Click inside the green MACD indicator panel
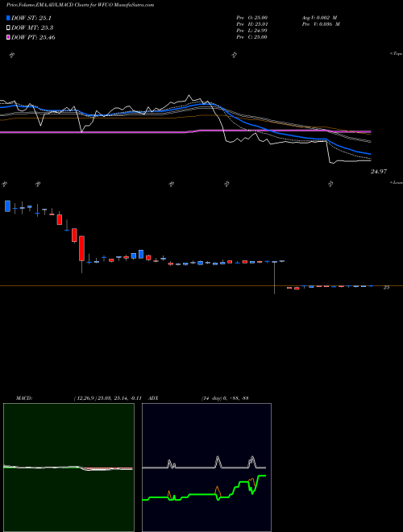 click(x=69, y=468)
